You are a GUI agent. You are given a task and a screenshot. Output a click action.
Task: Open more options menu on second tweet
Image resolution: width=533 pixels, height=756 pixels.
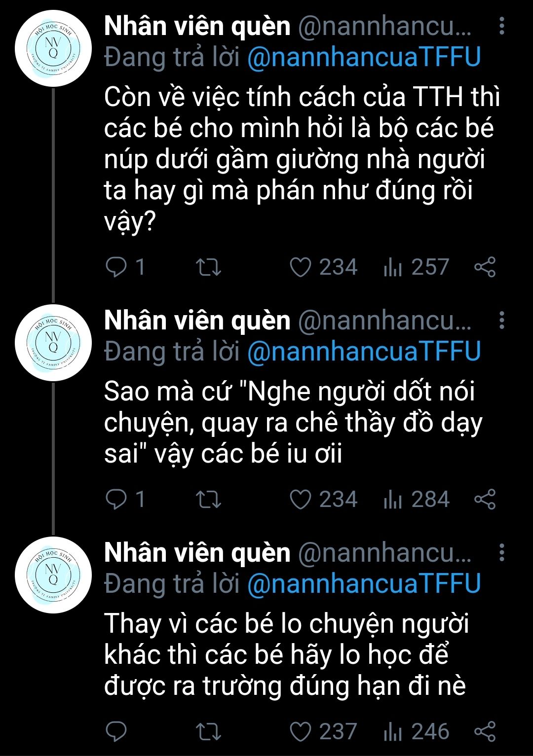tap(501, 321)
